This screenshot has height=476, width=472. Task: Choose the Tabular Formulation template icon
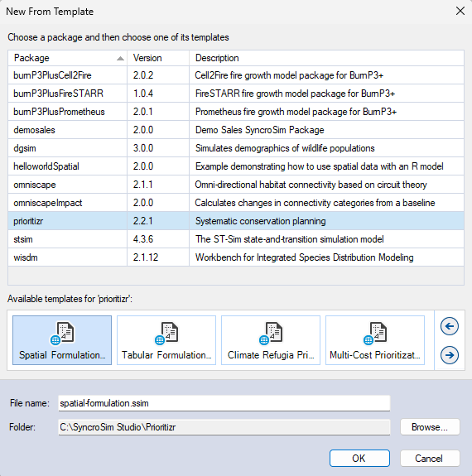pos(166,340)
